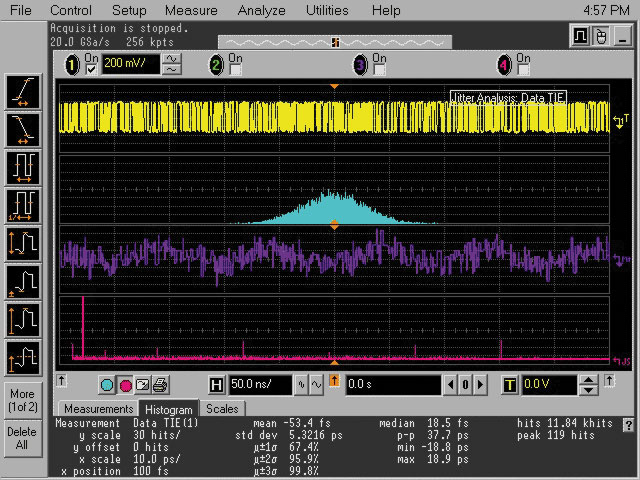
Task: Click the Delete All button
Action: coord(23,438)
